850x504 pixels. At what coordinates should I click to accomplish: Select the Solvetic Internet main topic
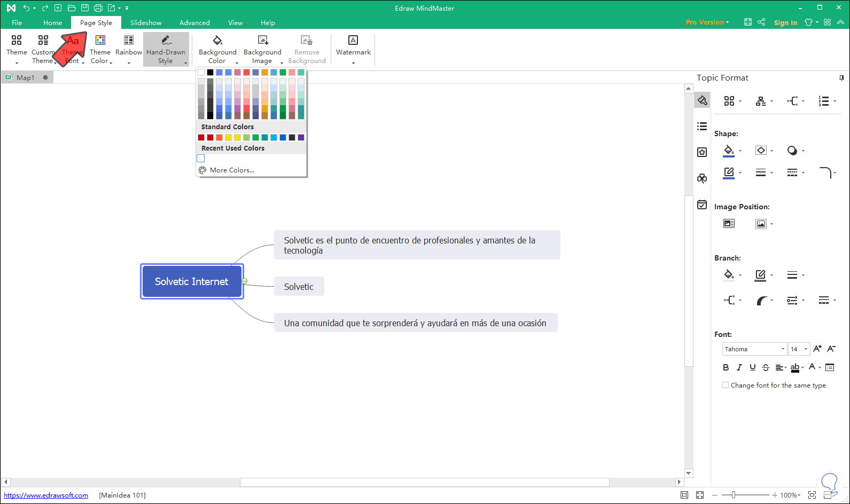tap(192, 281)
